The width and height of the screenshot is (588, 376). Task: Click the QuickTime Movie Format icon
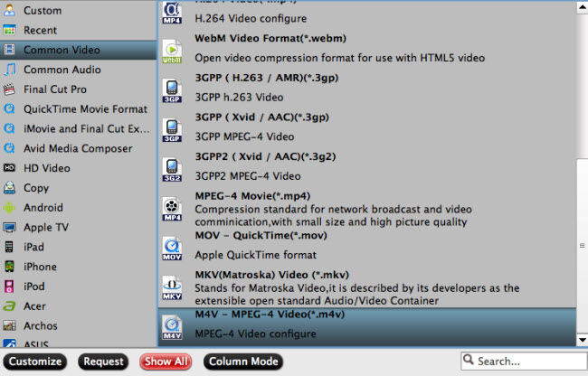click(x=9, y=109)
